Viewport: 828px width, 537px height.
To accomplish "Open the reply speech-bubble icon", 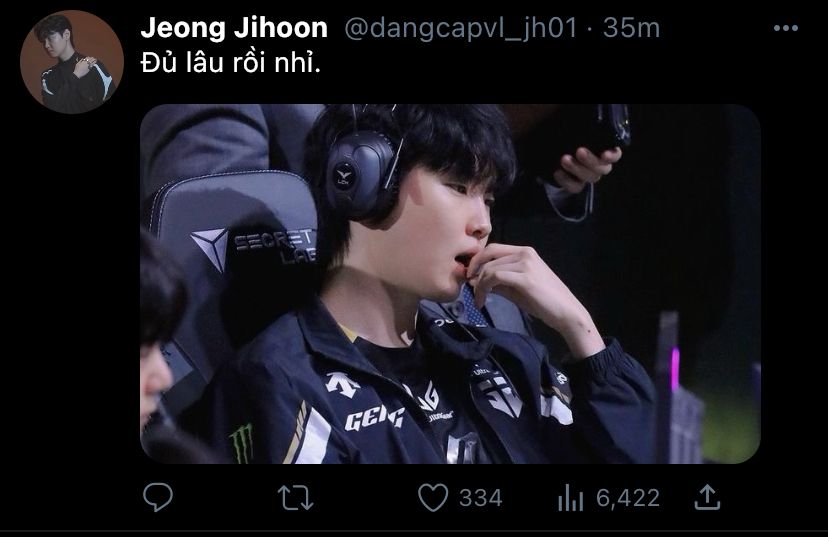I will click(x=157, y=497).
